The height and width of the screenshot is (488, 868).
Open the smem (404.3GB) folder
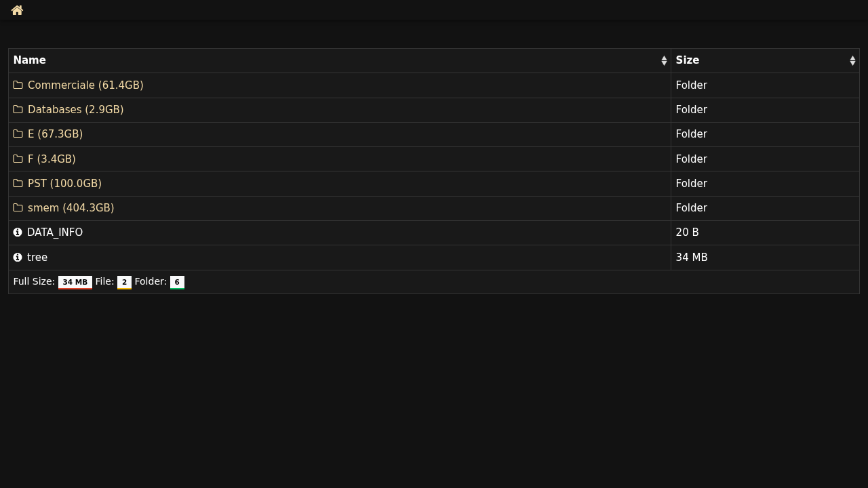71,208
